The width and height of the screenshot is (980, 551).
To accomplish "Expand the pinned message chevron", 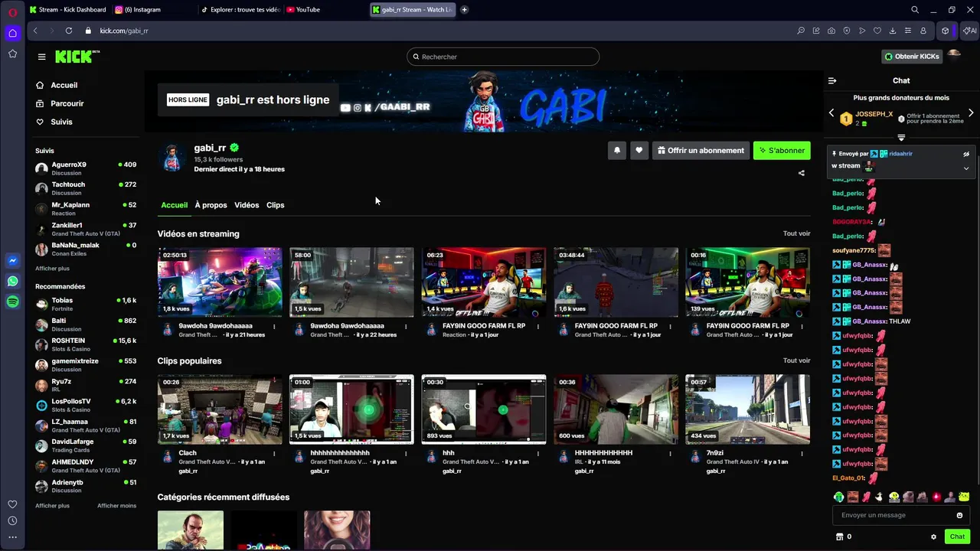I will click(966, 168).
